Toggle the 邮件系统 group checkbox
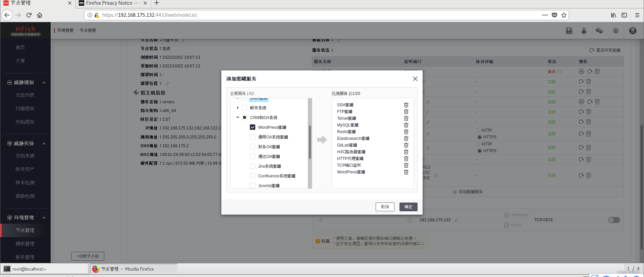Image resolution: width=644 pixels, height=277 pixels. pos(245,108)
